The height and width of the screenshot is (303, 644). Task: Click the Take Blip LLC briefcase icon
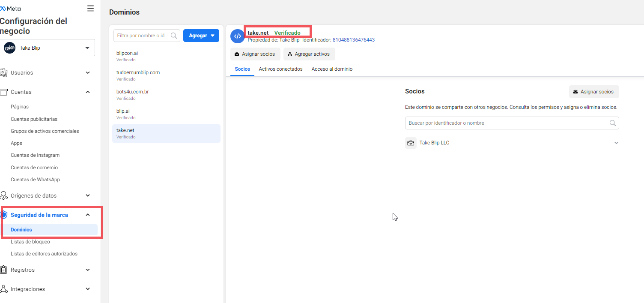pos(411,143)
